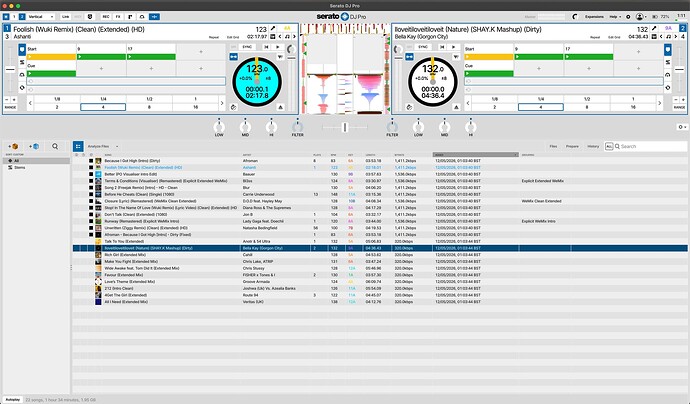This screenshot has width=690, height=404.
Task: Open the Record (REC) panel
Action: (106, 17)
